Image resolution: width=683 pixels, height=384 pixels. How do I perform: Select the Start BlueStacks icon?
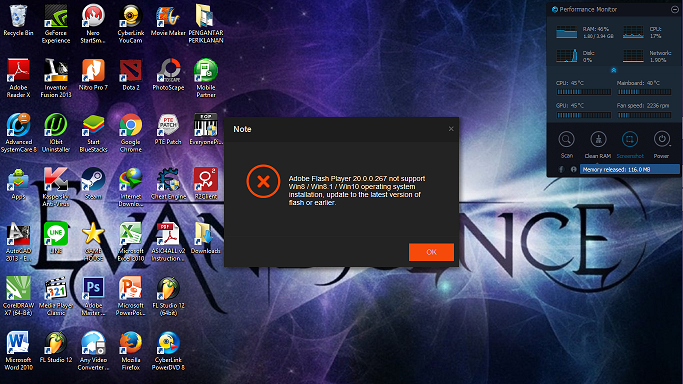point(93,133)
